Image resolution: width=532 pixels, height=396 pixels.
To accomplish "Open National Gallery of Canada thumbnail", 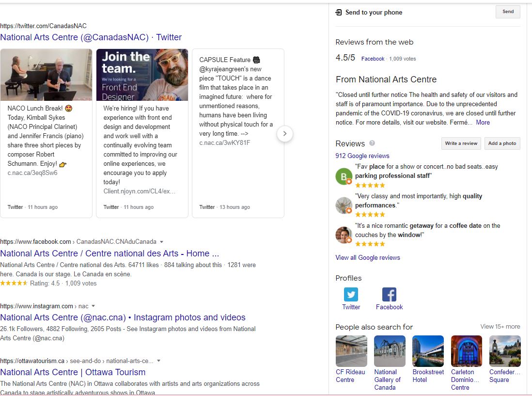I will (x=390, y=351).
